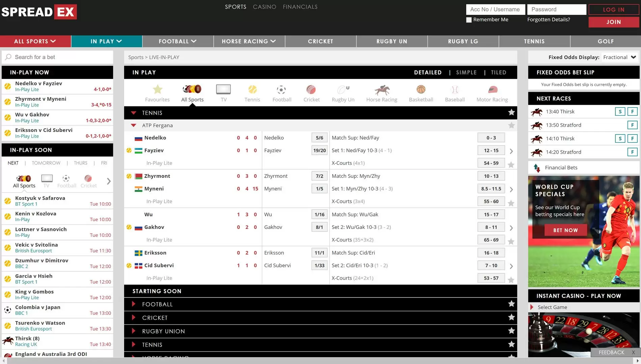Image resolution: width=641 pixels, height=364 pixels.
Task: Switch to SIMPLE view
Action: tap(466, 72)
